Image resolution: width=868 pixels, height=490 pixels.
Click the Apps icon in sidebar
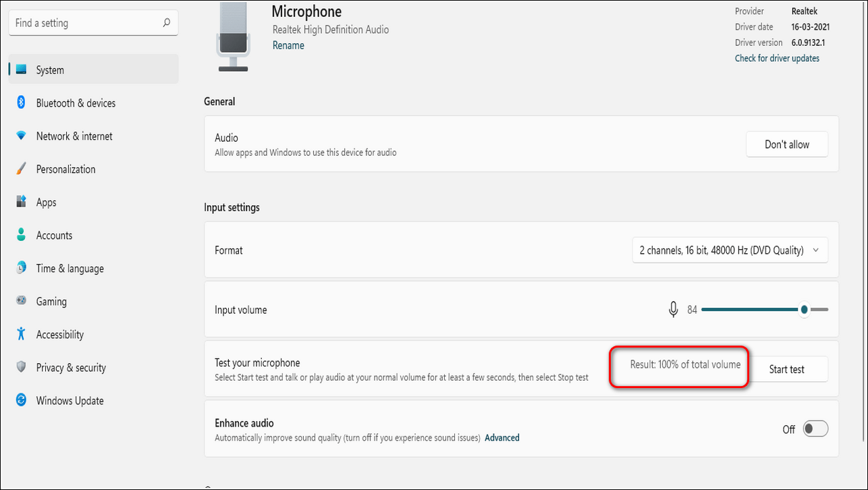[22, 202]
